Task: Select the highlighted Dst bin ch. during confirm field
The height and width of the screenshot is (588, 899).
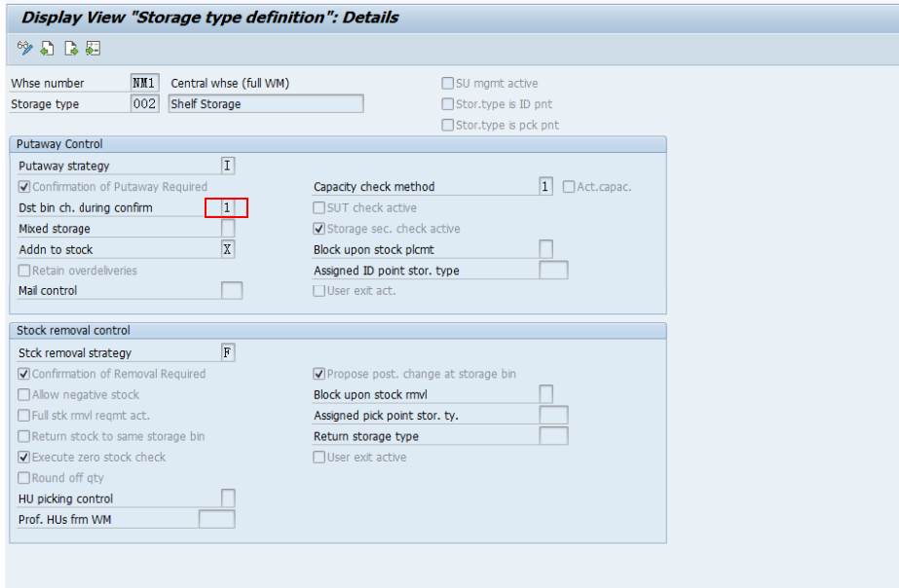Action: click(x=228, y=207)
